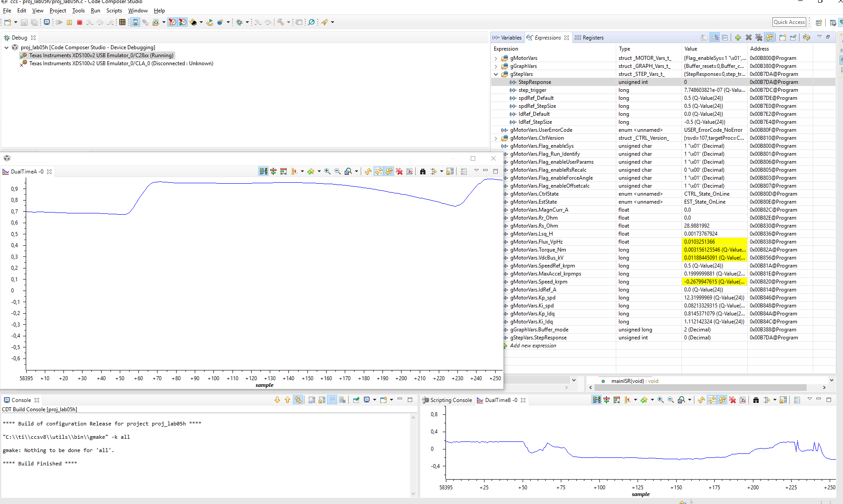Remove selected expression with gray X icon
The image size is (843, 504).
pyautogui.click(x=748, y=38)
